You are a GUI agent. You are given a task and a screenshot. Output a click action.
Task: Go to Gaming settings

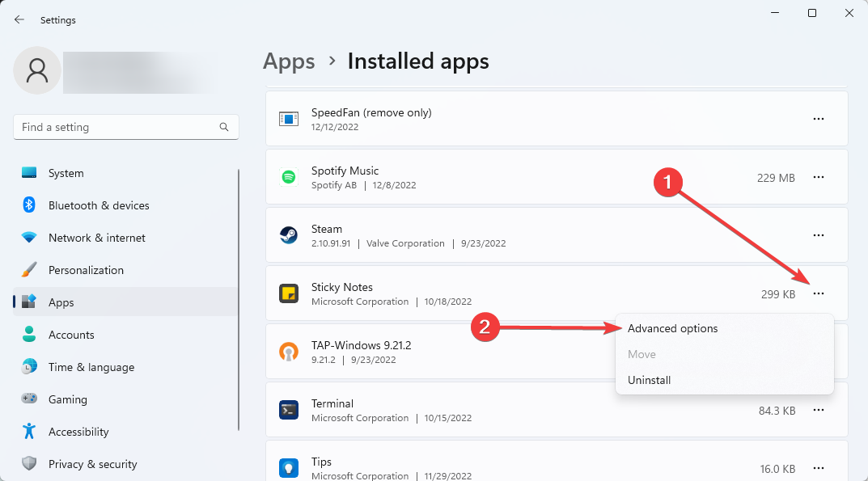click(x=125, y=399)
